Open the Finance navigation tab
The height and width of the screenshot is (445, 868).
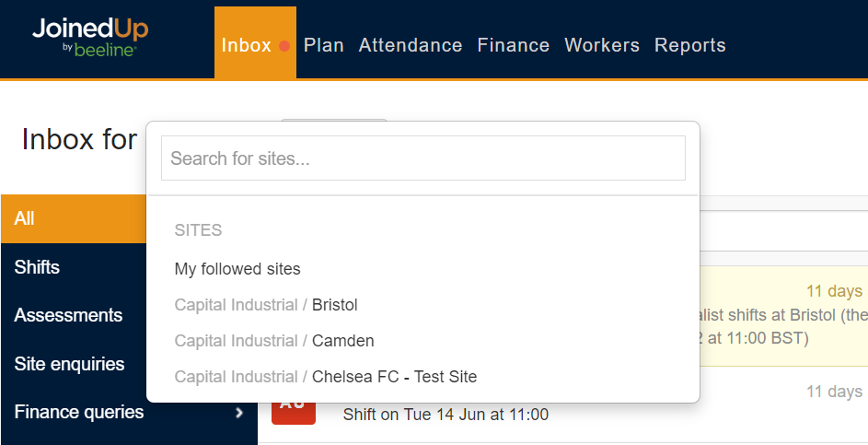(x=514, y=45)
